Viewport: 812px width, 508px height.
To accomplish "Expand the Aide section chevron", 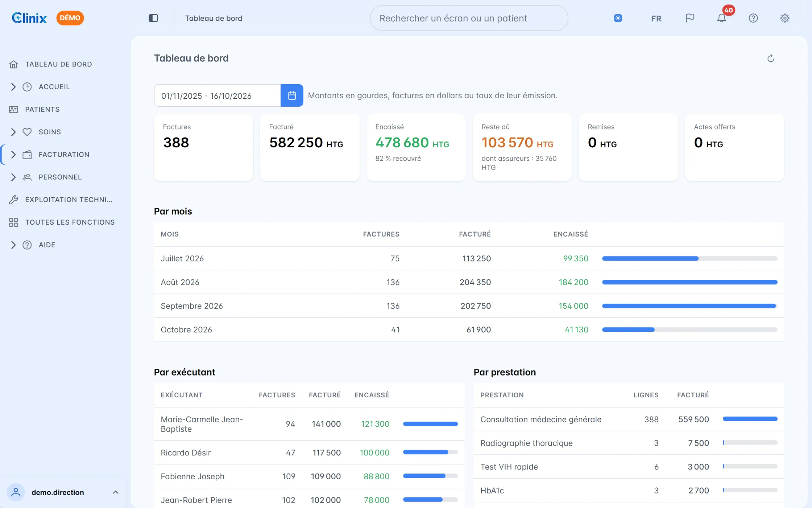I will [x=13, y=245].
